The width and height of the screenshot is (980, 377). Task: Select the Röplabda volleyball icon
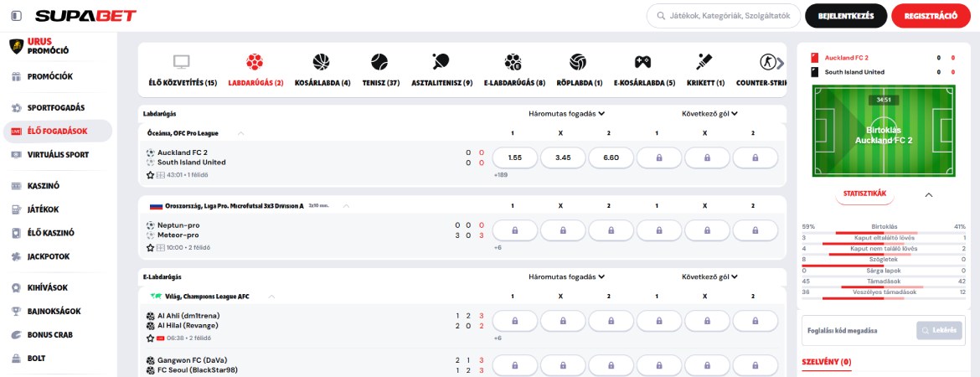tap(578, 62)
